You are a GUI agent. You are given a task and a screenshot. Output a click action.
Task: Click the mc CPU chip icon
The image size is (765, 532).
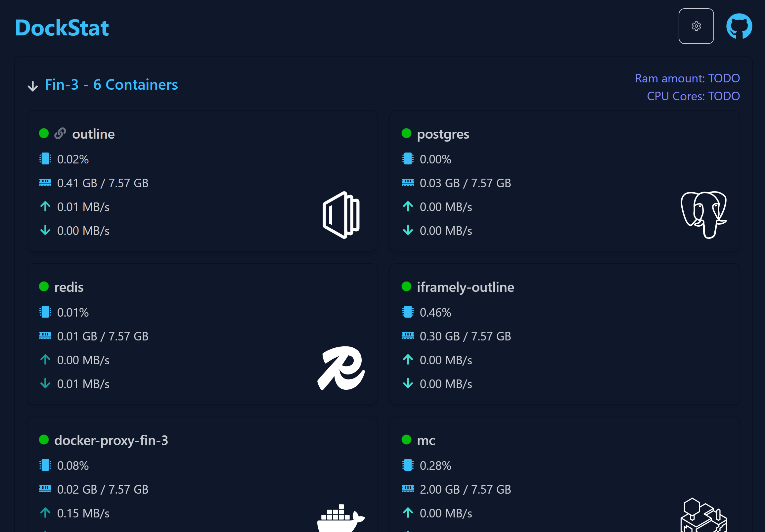tap(408, 465)
